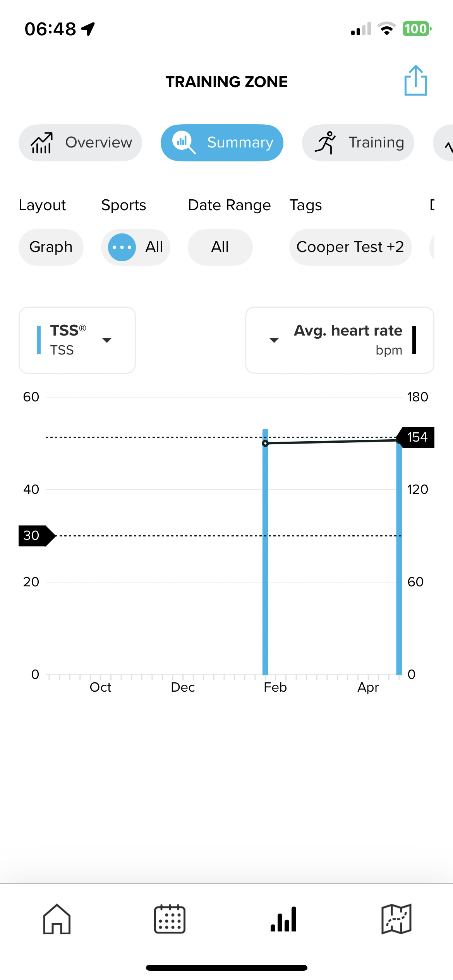Select the bar chart stats icon
The height and width of the screenshot is (980, 453).
pos(283,919)
